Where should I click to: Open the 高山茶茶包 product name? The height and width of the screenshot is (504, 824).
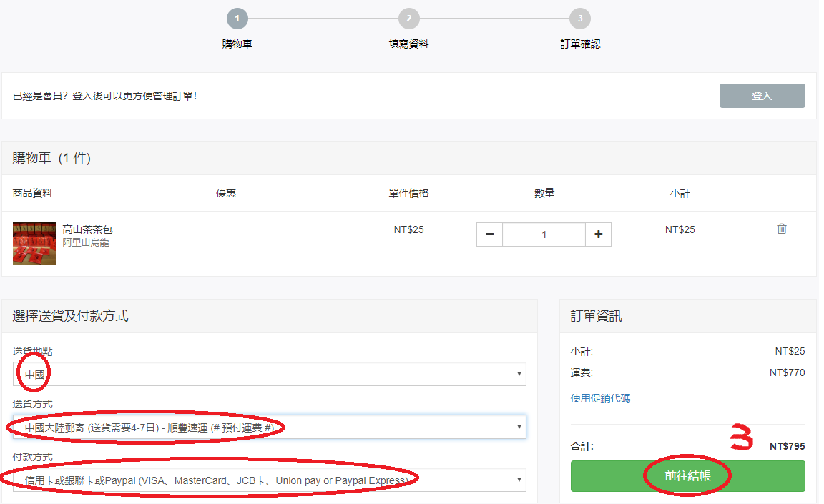(x=87, y=229)
